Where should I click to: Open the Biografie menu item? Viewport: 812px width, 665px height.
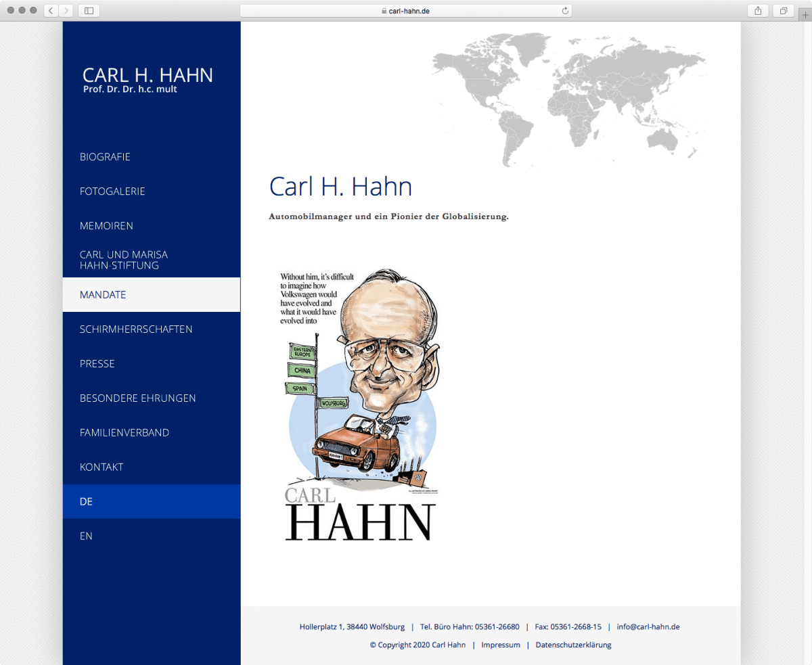click(x=105, y=157)
